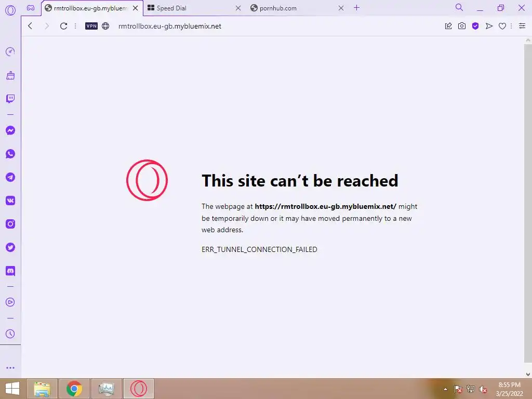Viewport: 532px width, 399px height.
Task: Open the GX Cleaner broom icon
Action: tap(10, 75)
